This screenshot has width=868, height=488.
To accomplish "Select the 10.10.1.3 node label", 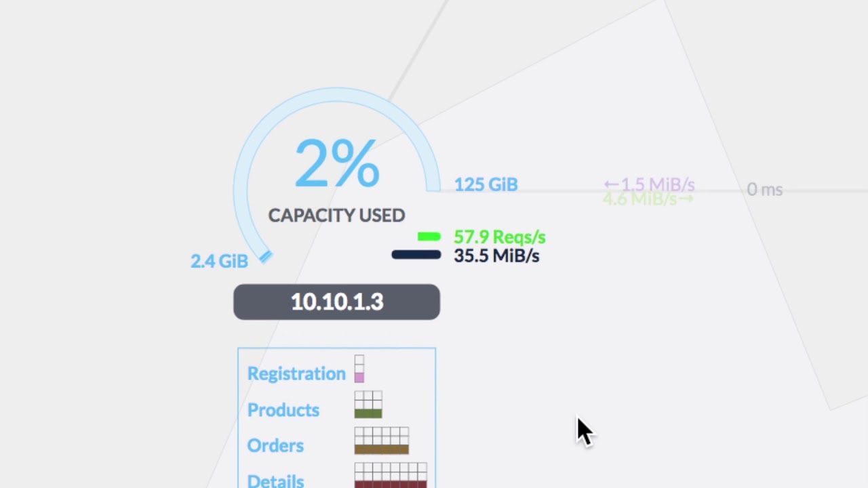I will click(x=336, y=302).
